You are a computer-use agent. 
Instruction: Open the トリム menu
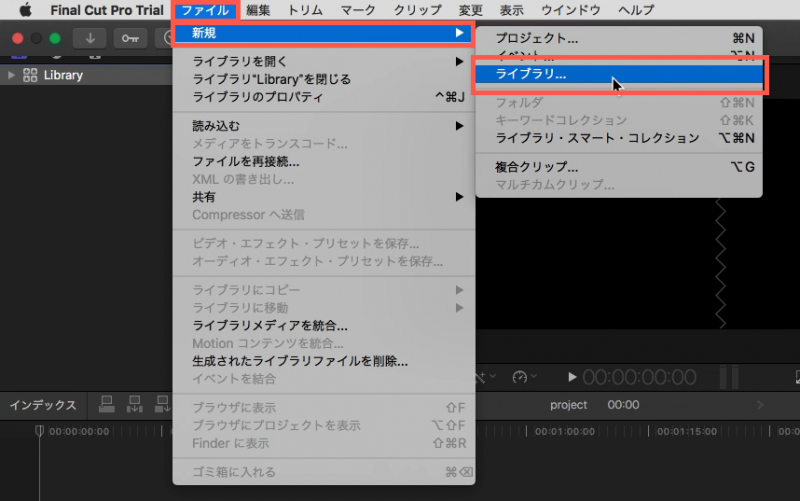point(305,10)
